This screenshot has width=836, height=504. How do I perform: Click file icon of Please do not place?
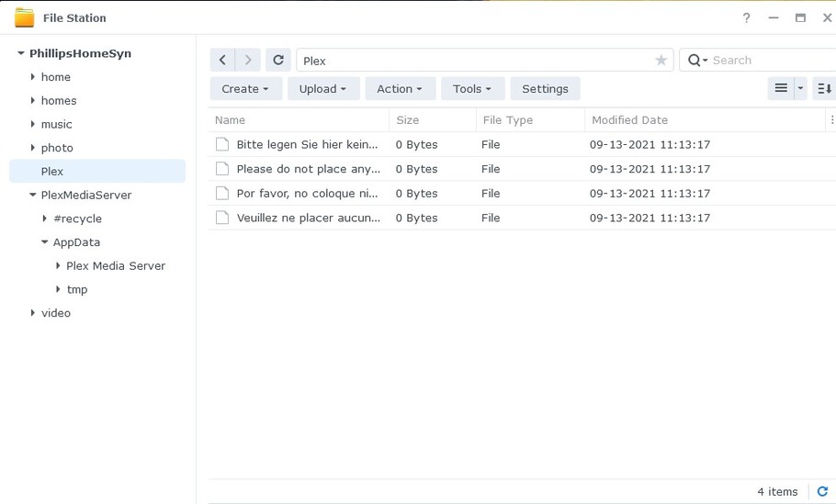[222, 169]
